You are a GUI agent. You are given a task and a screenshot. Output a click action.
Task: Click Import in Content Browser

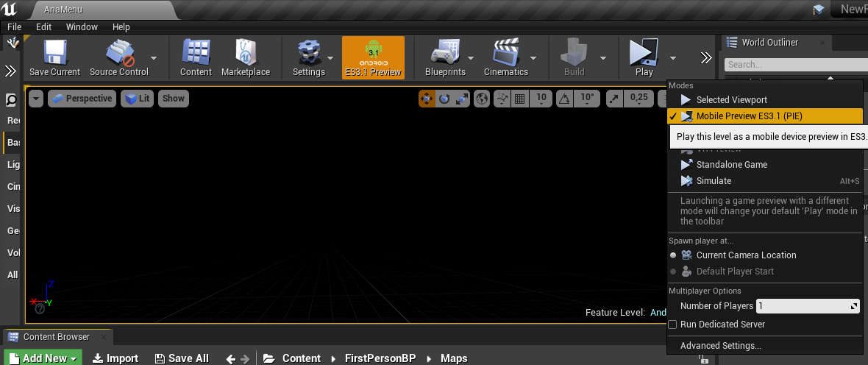coord(115,358)
